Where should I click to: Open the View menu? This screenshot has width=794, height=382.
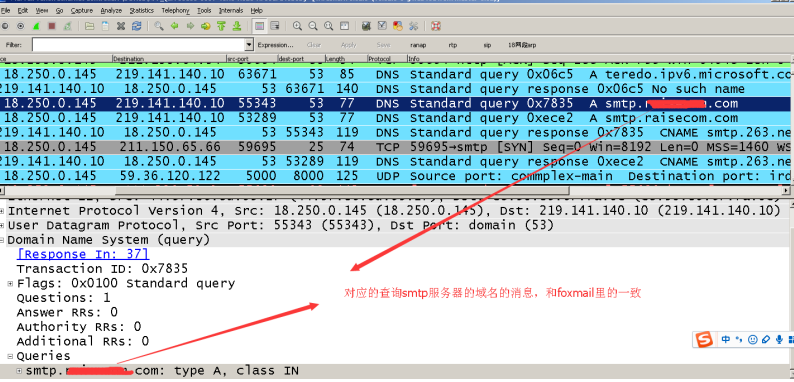(42, 10)
